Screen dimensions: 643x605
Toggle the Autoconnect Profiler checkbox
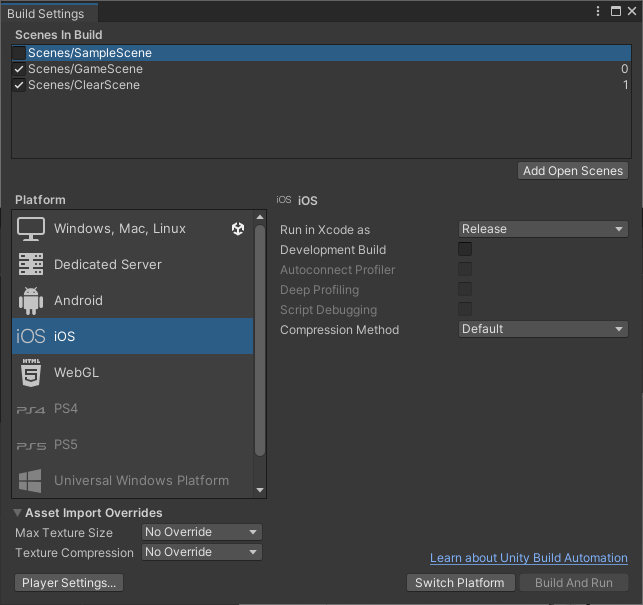[465, 269]
